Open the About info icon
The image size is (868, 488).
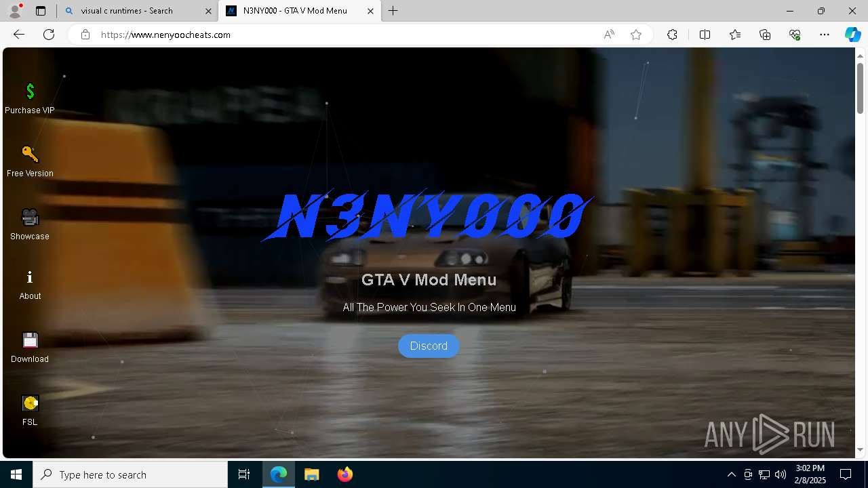(30, 277)
